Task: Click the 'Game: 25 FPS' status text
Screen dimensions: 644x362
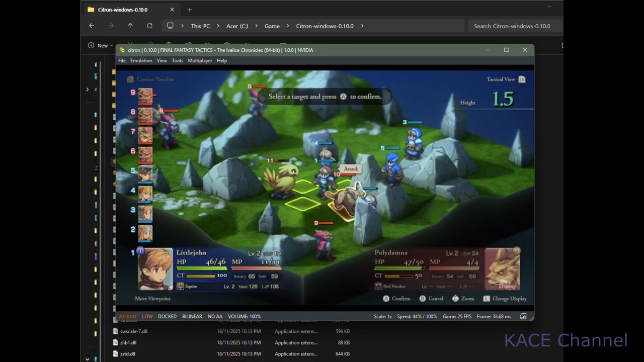Action: pyautogui.click(x=457, y=317)
